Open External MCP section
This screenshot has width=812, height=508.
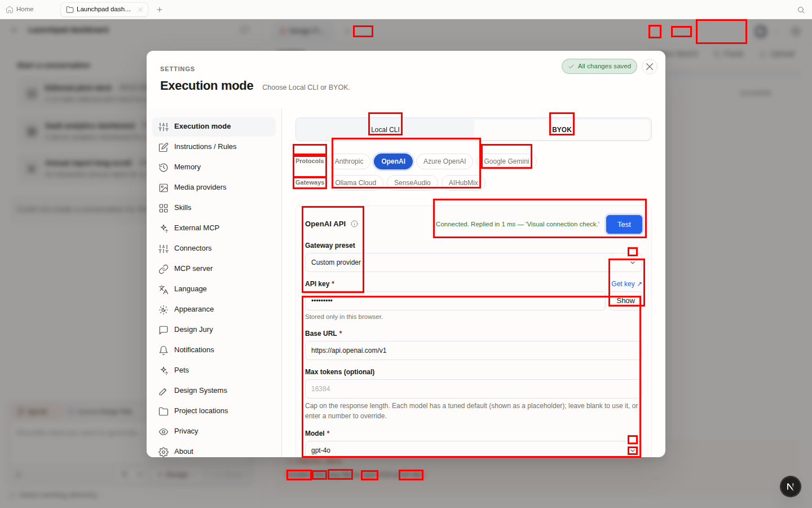tap(214, 228)
